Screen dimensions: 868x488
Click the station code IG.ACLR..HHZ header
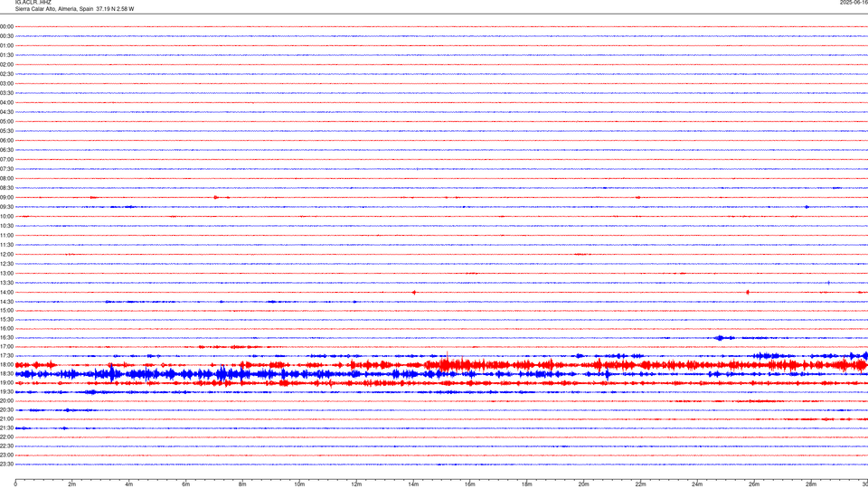[x=33, y=2]
